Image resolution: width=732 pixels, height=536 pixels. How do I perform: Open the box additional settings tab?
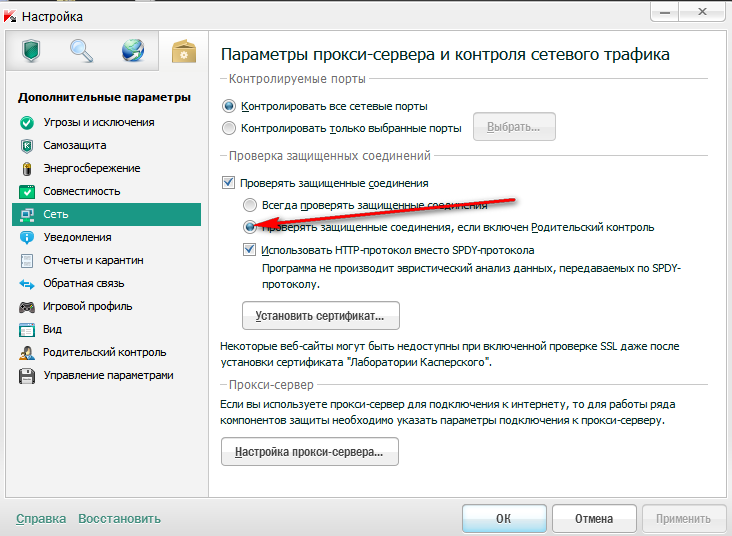pyautogui.click(x=184, y=51)
